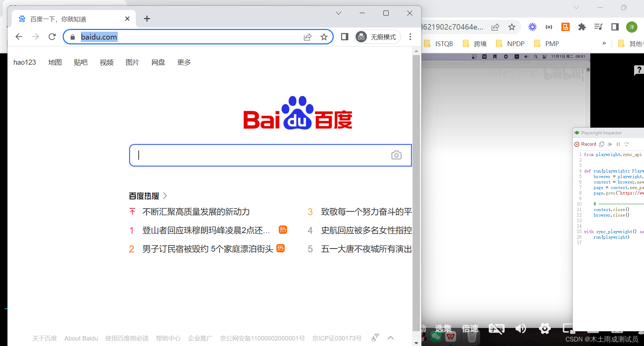
Task: Click the camera image-search icon
Action: (x=397, y=155)
